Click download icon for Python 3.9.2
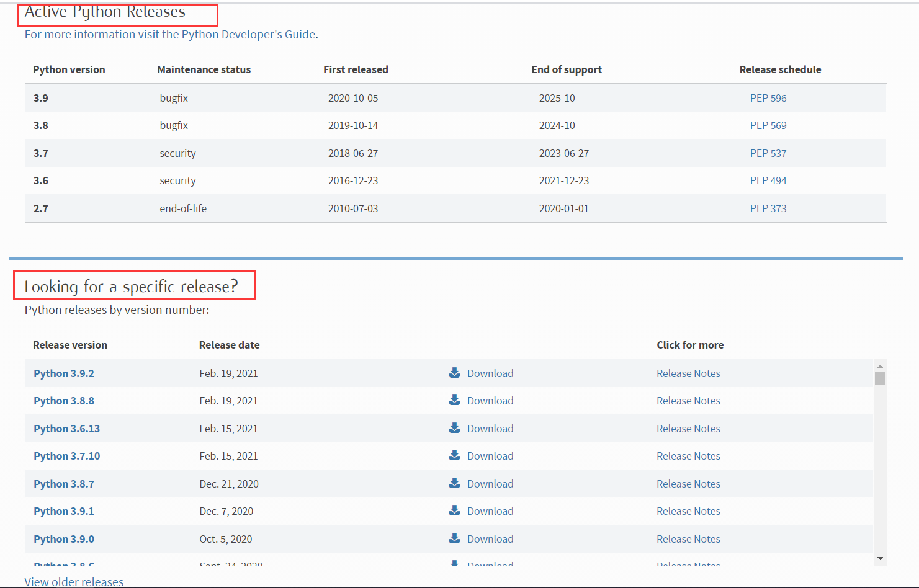 [x=455, y=373]
